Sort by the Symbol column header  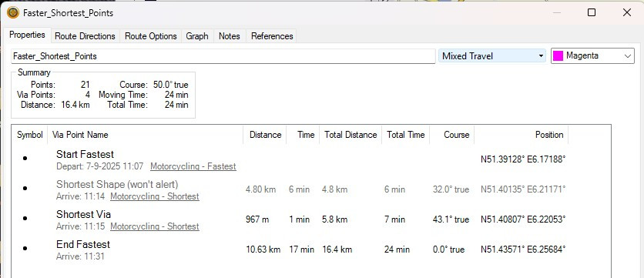29,135
